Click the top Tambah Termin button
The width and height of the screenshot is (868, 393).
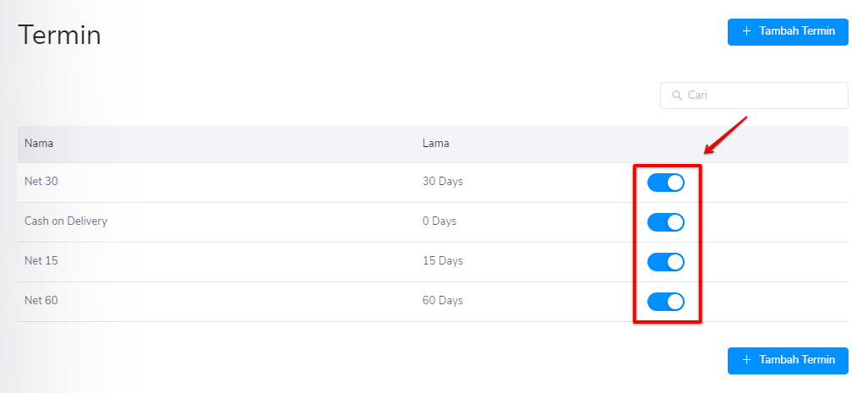pos(788,31)
